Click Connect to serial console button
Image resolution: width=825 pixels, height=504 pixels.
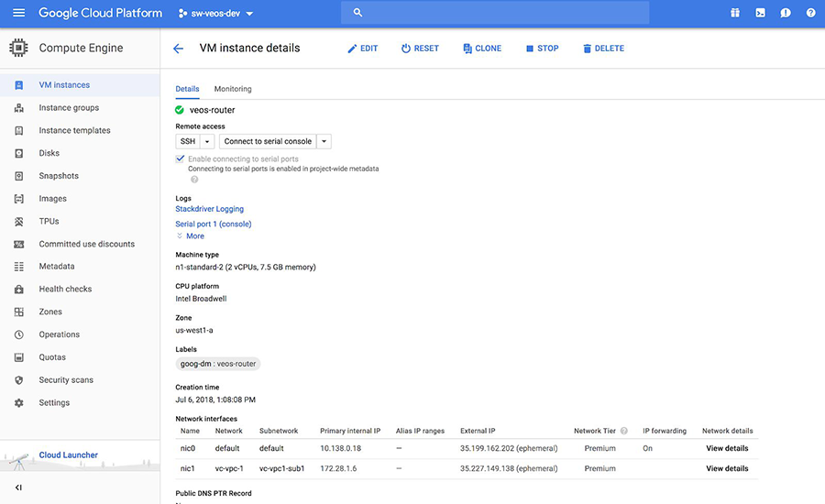[268, 141]
